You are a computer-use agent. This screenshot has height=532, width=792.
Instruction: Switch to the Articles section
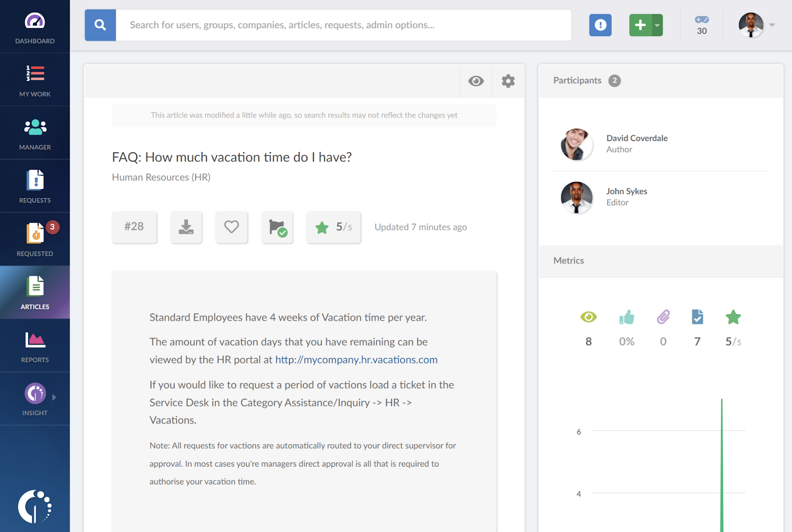(x=35, y=292)
